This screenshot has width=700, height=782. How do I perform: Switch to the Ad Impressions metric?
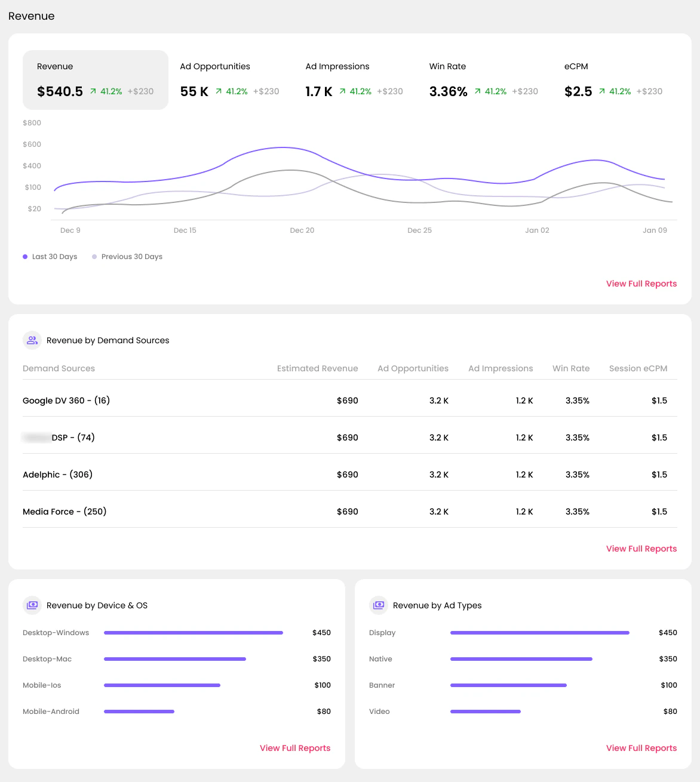tap(354, 80)
